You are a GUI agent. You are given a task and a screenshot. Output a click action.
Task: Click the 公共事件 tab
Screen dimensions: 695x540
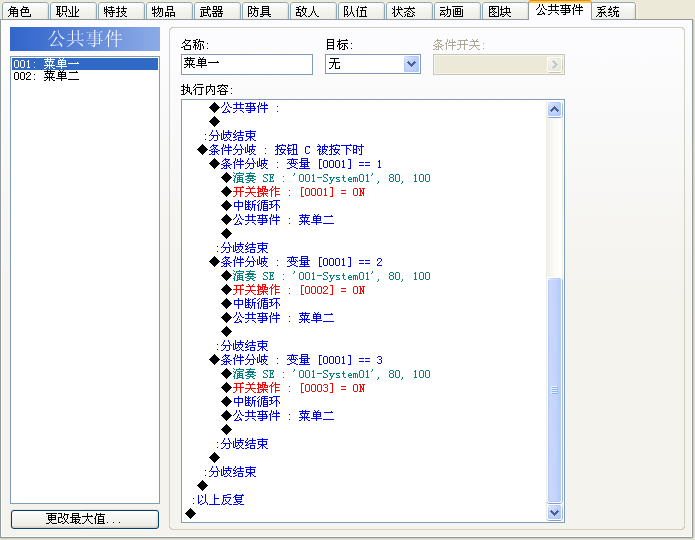(559, 10)
